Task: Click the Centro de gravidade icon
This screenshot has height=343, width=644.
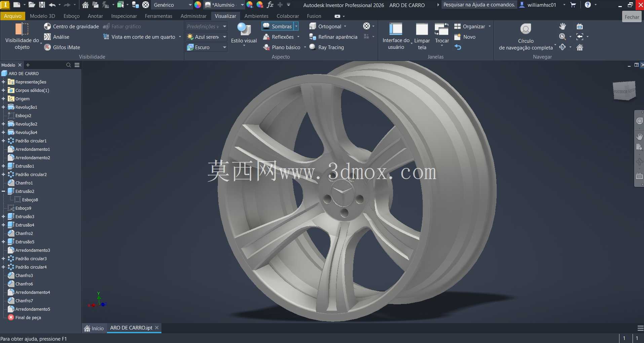Action: (47, 26)
